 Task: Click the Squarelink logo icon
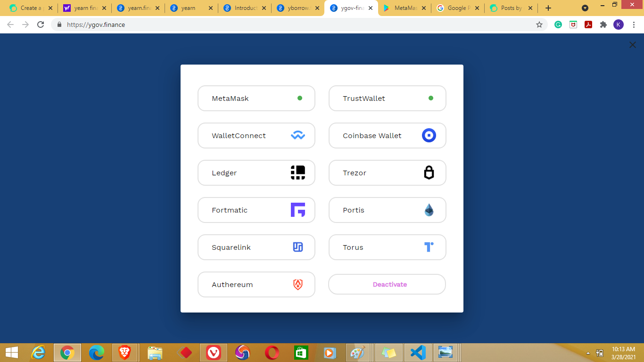[x=298, y=247]
